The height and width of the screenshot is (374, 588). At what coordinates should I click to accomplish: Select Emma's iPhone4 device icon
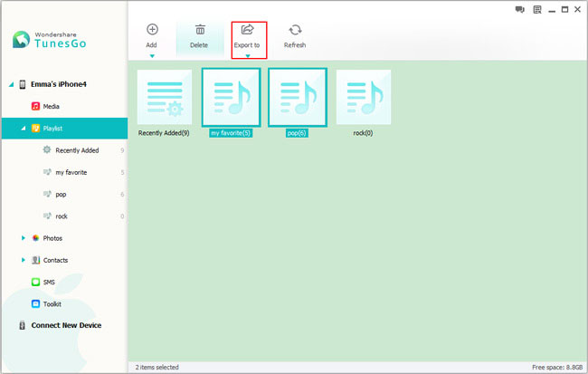click(23, 84)
